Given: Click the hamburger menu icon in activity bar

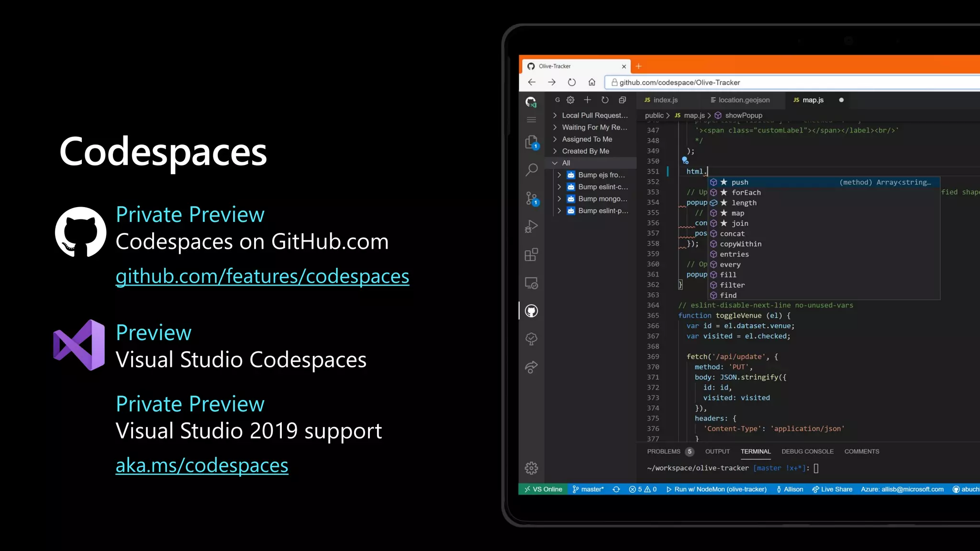Looking at the screenshot, I should click(x=531, y=120).
